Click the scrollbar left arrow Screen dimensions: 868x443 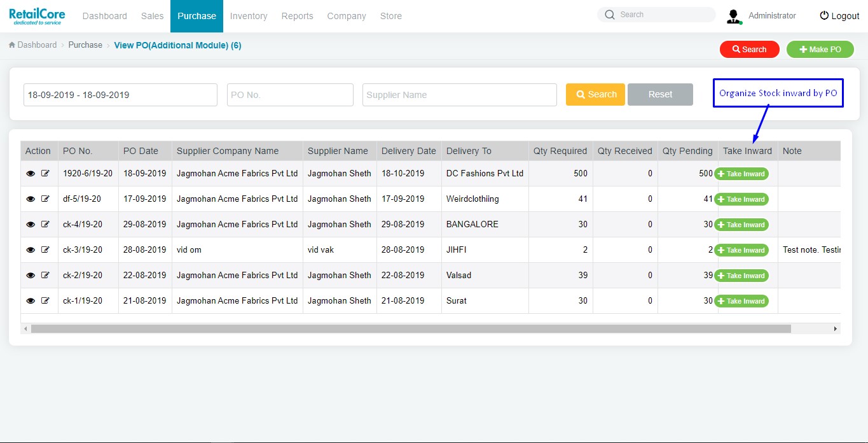25,328
